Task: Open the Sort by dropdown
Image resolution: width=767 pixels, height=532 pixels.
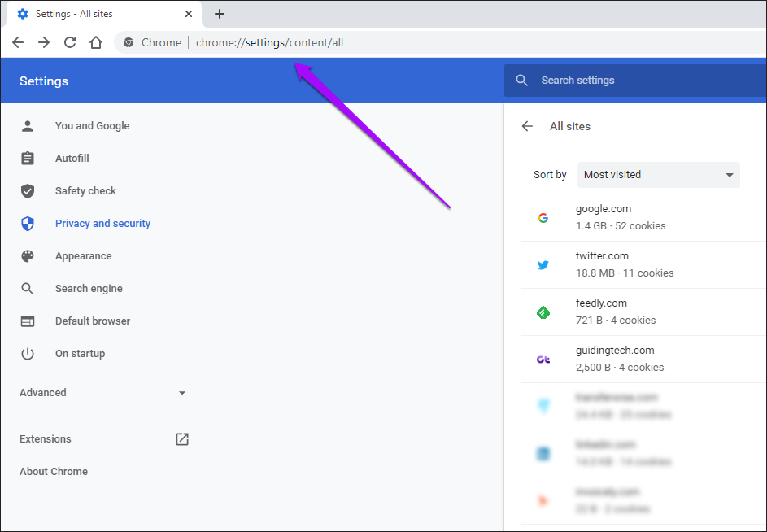Action: tap(658, 174)
